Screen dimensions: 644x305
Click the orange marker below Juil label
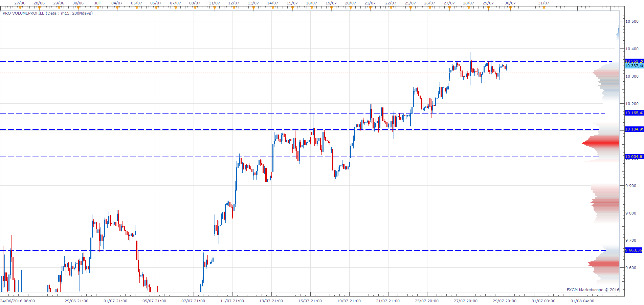(97, 8)
